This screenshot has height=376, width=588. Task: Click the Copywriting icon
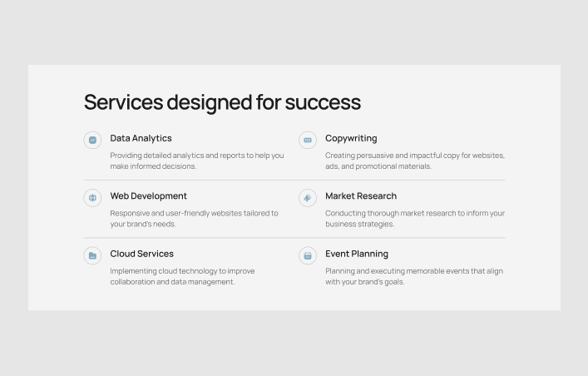click(x=308, y=141)
